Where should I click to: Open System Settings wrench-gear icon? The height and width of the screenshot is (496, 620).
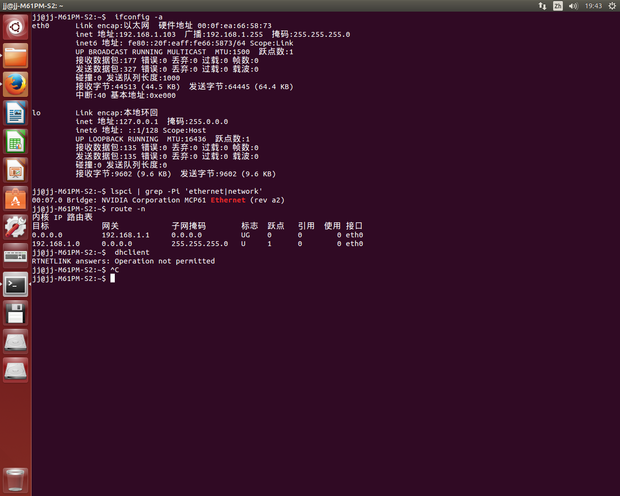point(15,227)
